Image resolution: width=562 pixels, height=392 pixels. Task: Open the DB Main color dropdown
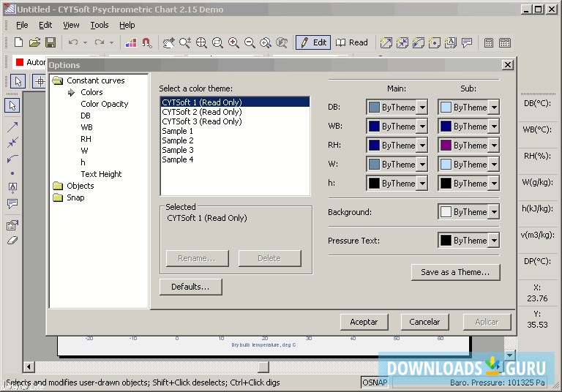tap(422, 108)
